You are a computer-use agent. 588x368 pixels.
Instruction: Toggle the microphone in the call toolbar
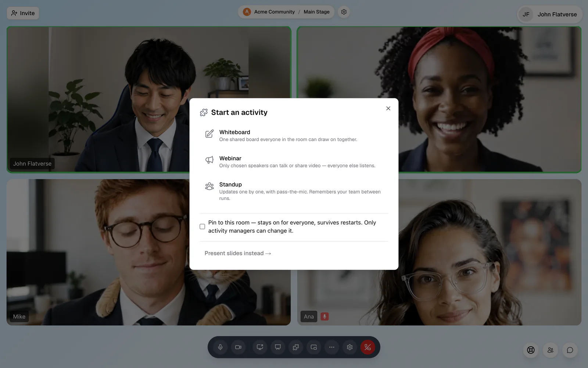220,347
